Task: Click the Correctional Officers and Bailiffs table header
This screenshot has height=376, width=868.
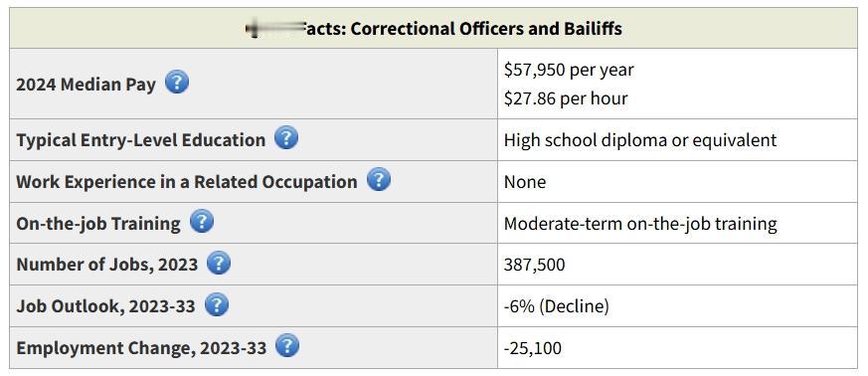Action: pos(434,28)
